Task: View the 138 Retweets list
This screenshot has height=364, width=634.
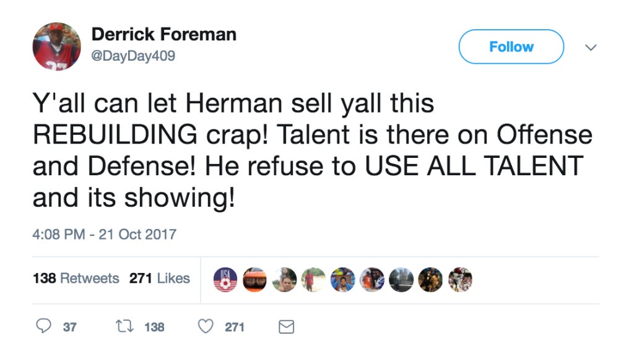Action: (x=76, y=278)
